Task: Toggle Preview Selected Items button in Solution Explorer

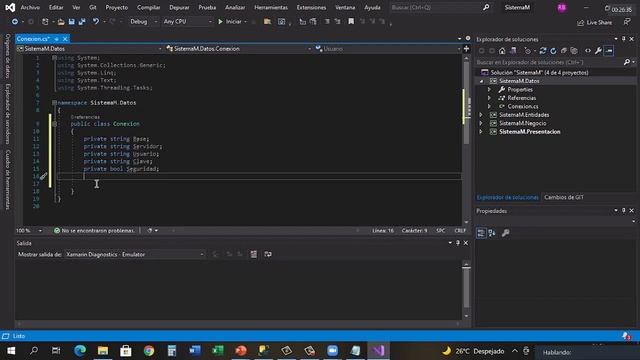Action: tap(609, 51)
